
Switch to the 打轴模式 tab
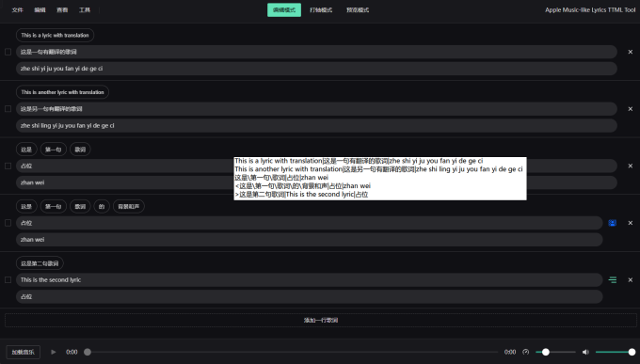click(321, 10)
